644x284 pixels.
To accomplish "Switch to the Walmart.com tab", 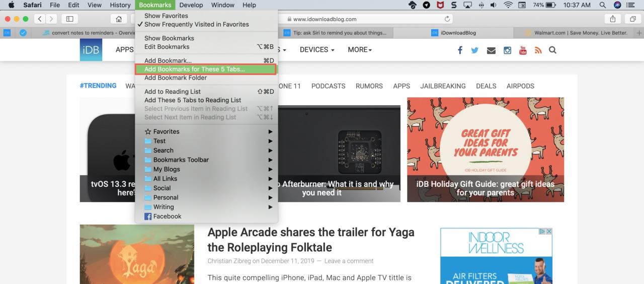I will click(x=574, y=33).
